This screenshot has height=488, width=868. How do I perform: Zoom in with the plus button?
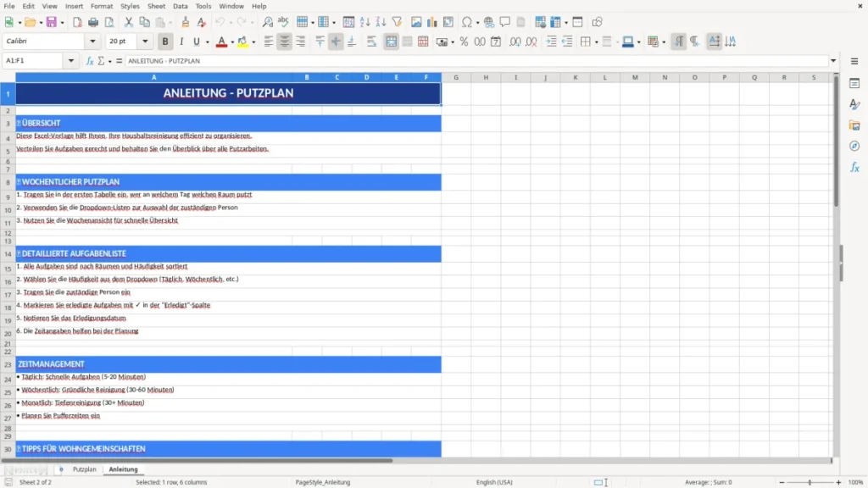(x=838, y=482)
